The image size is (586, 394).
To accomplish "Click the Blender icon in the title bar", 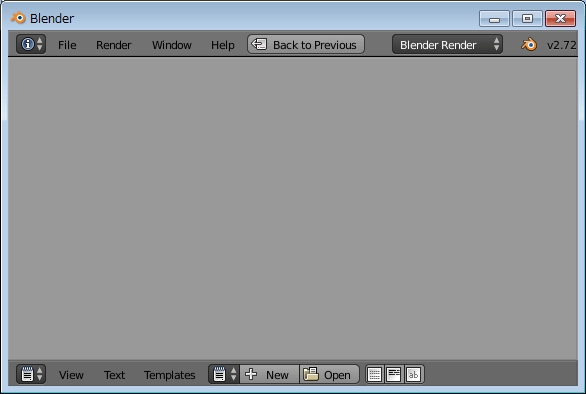I will (x=18, y=18).
